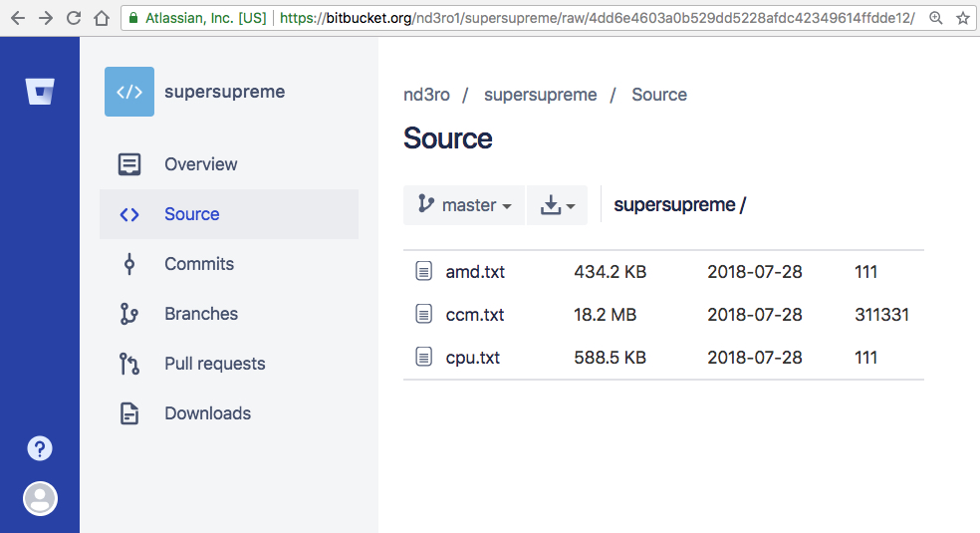Click the zoom magnifier icon in address bar
Screen dimensions: 980x533
[935, 18]
